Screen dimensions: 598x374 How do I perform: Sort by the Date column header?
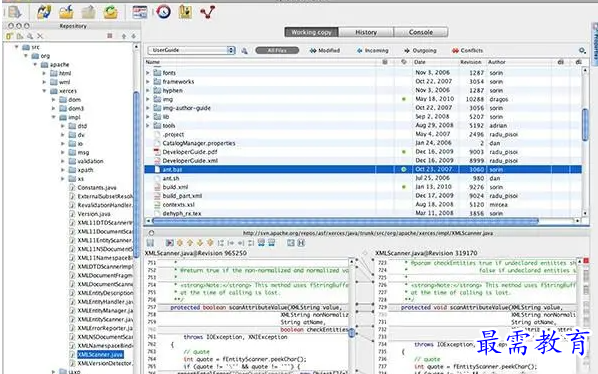(x=435, y=62)
